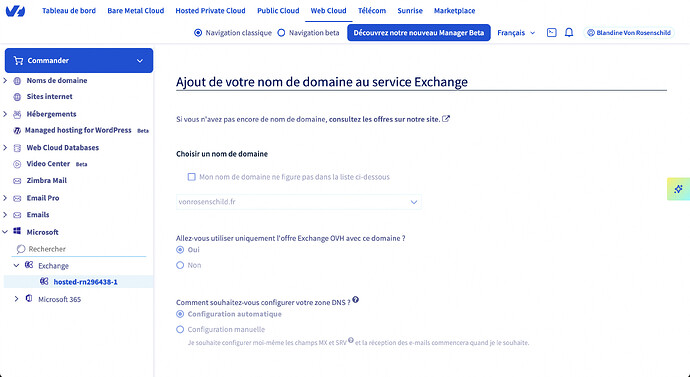Click 'Découvrez notre nouveau Manager Beta' button

[x=419, y=33]
